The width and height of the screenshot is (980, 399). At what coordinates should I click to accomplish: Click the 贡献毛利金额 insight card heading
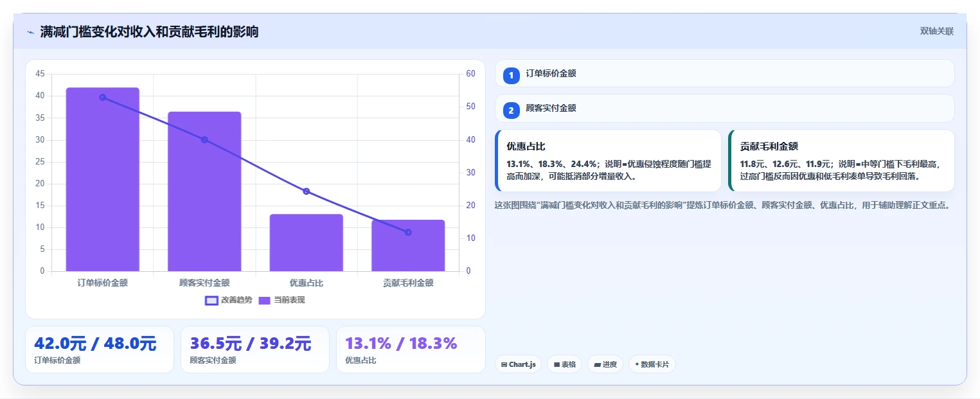(x=769, y=146)
